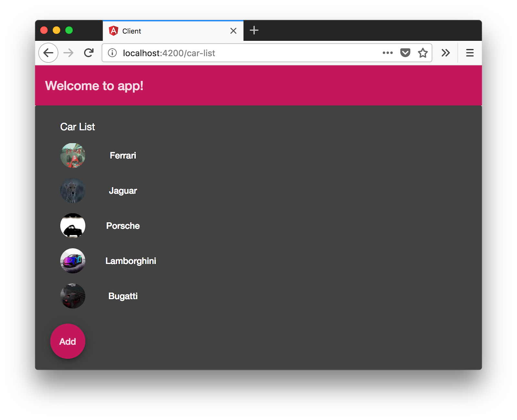Click the Porsche avatar thumbnail
The height and width of the screenshot is (420, 517).
(73, 226)
